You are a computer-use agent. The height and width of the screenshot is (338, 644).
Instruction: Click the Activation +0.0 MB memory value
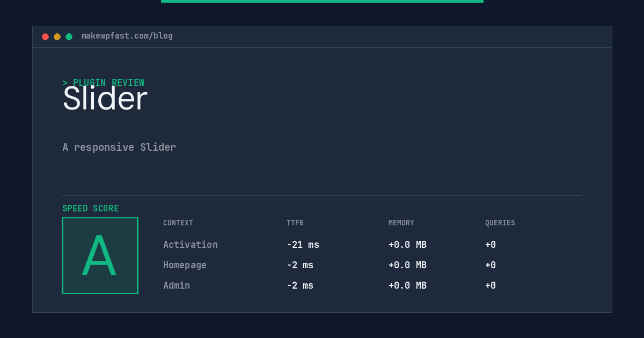407,245
